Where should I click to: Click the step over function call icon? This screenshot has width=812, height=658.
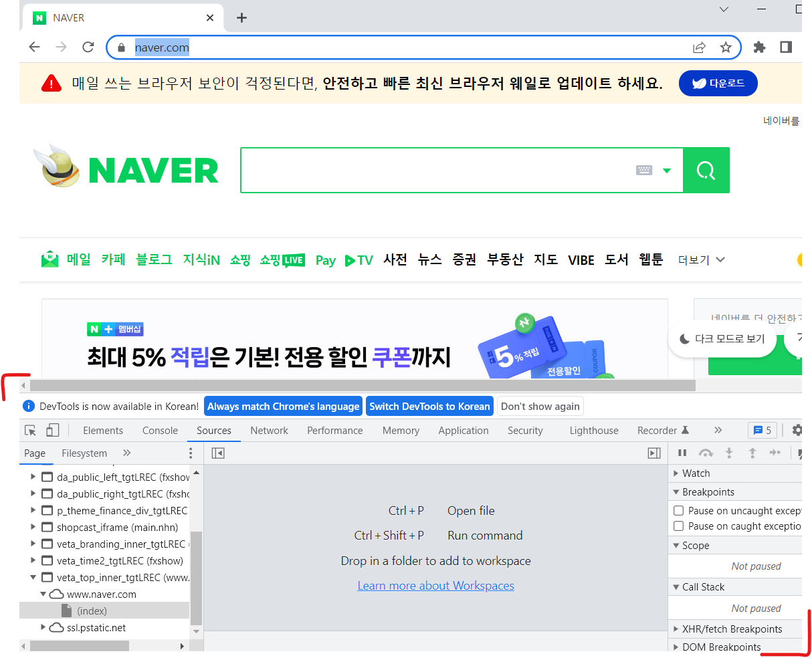[706, 453]
